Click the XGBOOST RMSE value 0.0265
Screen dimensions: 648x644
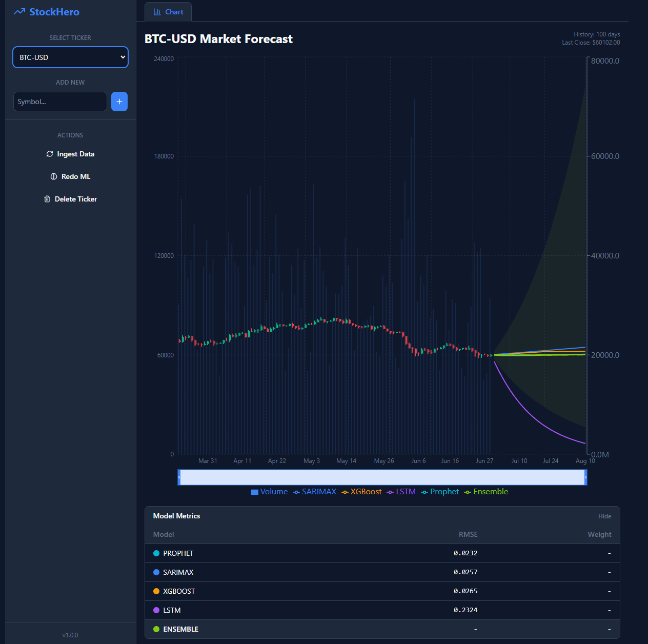(465, 591)
